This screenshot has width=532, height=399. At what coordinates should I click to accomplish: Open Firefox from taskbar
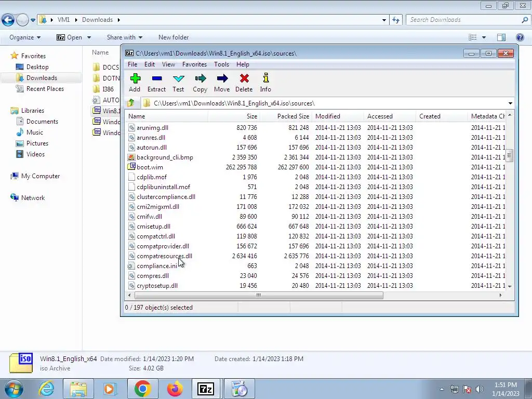175,389
